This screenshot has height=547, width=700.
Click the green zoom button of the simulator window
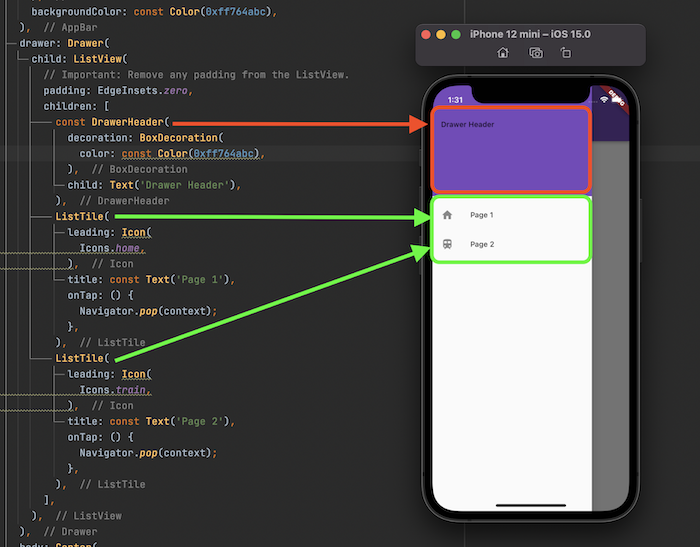(456, 34)
